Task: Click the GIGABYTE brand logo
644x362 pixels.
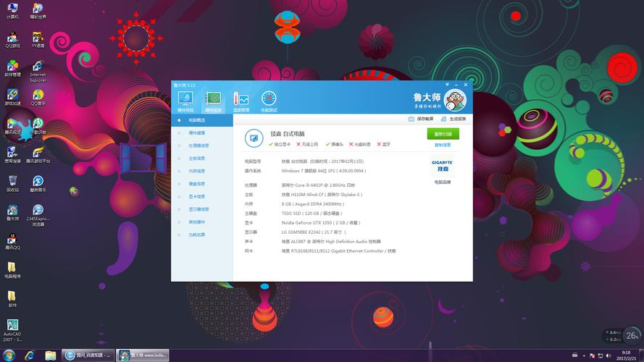Action: coord(442,165)
